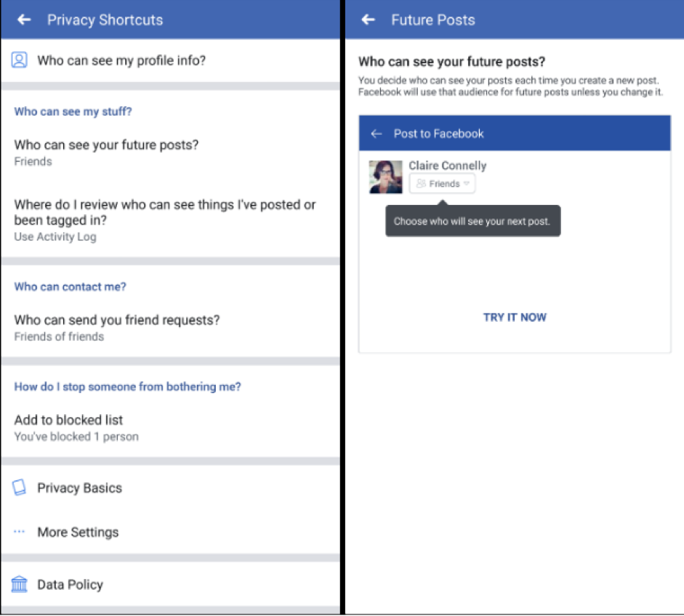This screenshot has width=684, height=616.
Task: Click the More Settings three-dots icon
Action: pos(20,532)
